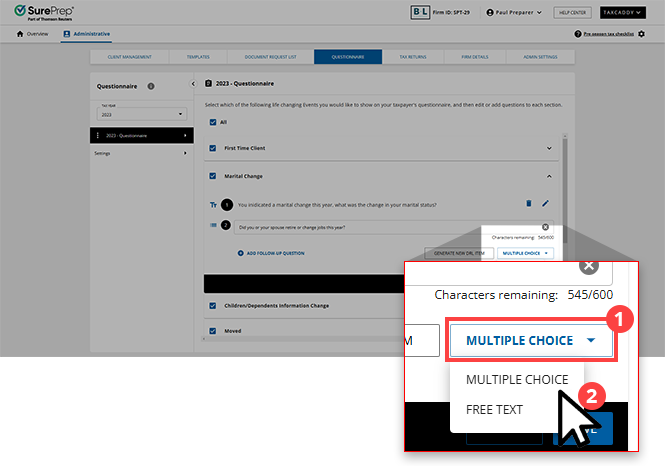Click the Questionnaire info icon
Screen dimensions: 665x466
click(151, 86)
